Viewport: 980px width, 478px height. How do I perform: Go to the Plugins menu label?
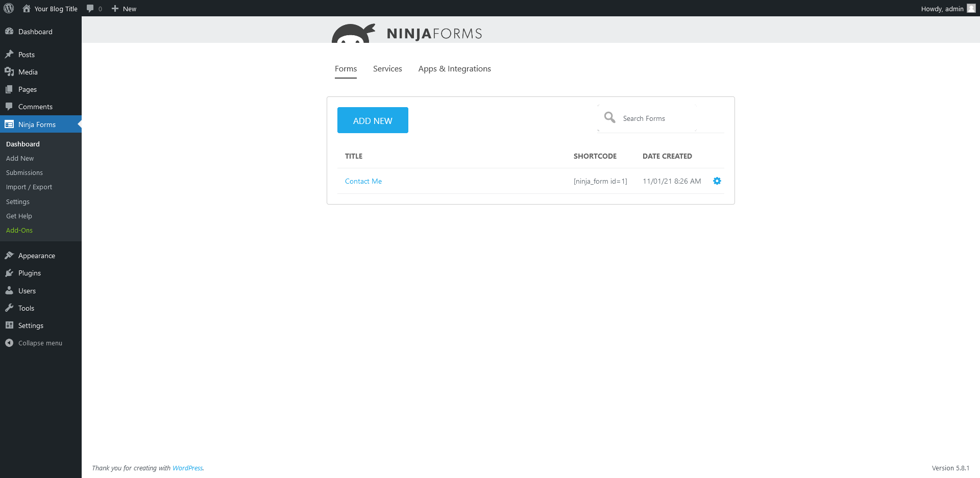click(30, 273)
